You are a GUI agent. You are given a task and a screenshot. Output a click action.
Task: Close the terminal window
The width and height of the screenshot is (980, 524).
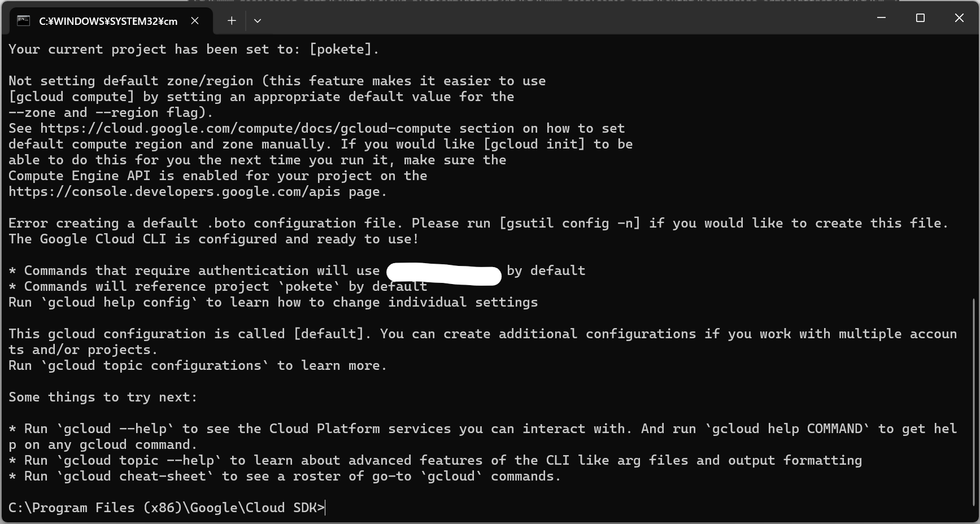pyautogui.click(x=959, y=18)
